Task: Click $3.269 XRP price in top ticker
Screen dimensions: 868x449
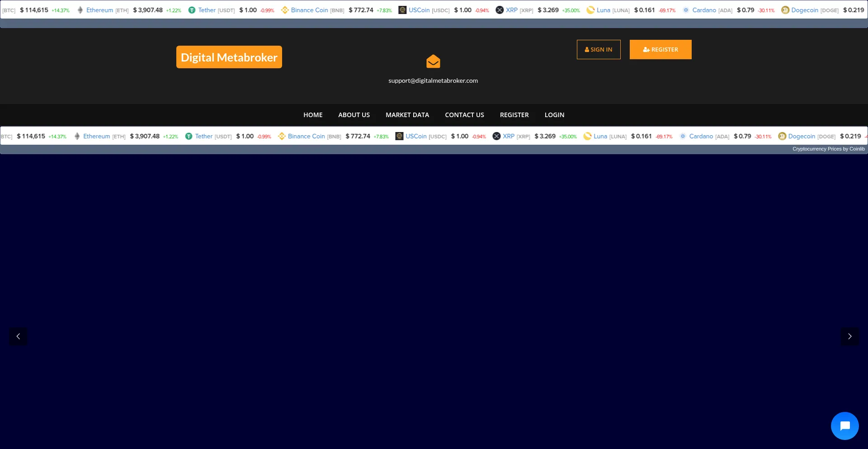Action: pos(548,10)
